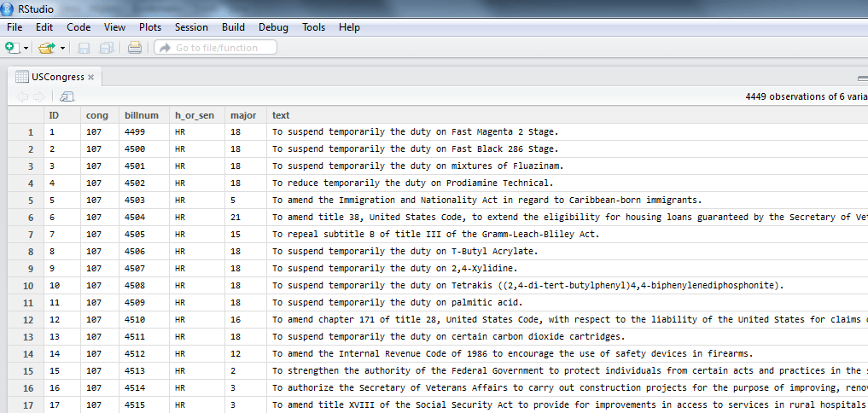Image resolution: width=868 pixels, height=413 pixels.
Task: Click the Gramm-Leach-Bliley Act text cell
Action: point(567,234)
